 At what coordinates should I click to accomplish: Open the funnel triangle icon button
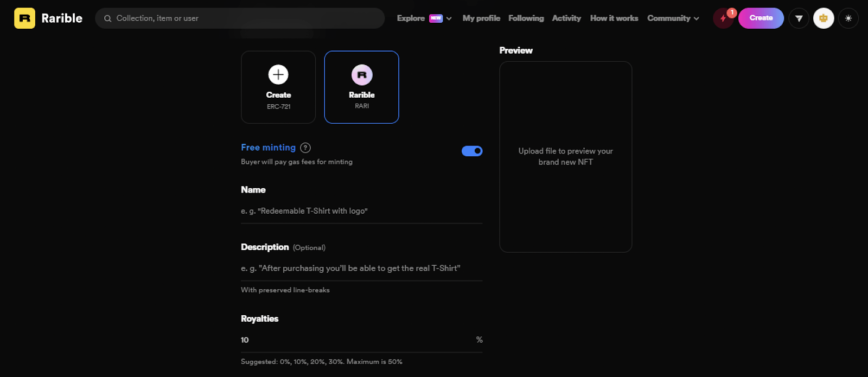coord(799,18)
